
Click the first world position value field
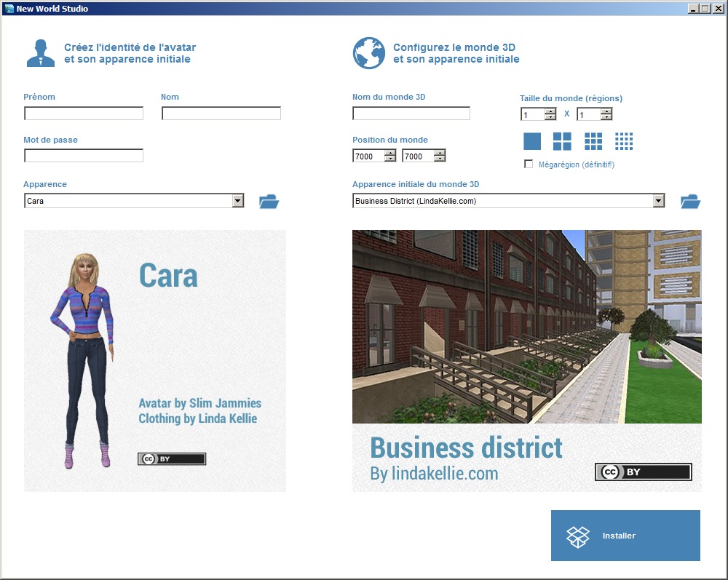[369, 156]
